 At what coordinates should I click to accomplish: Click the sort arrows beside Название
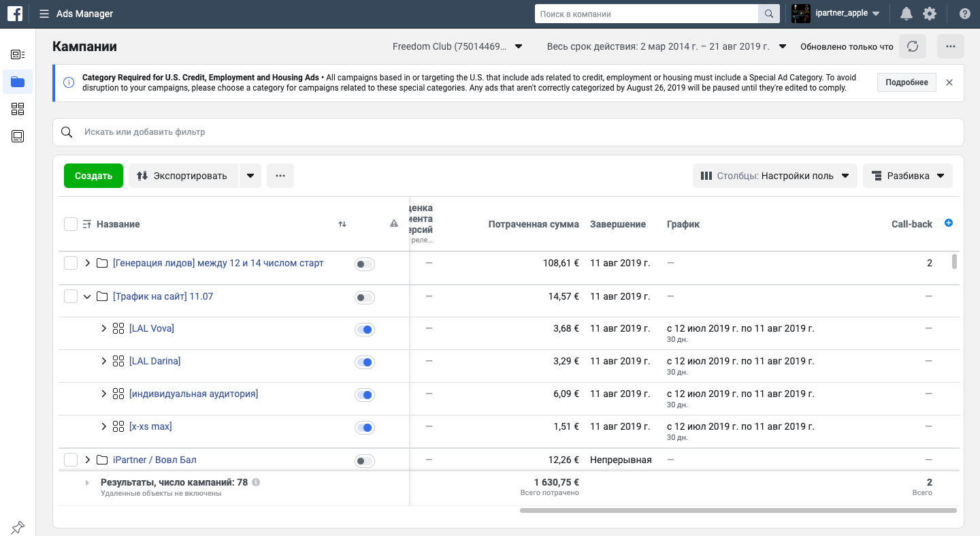click(342, 224)
